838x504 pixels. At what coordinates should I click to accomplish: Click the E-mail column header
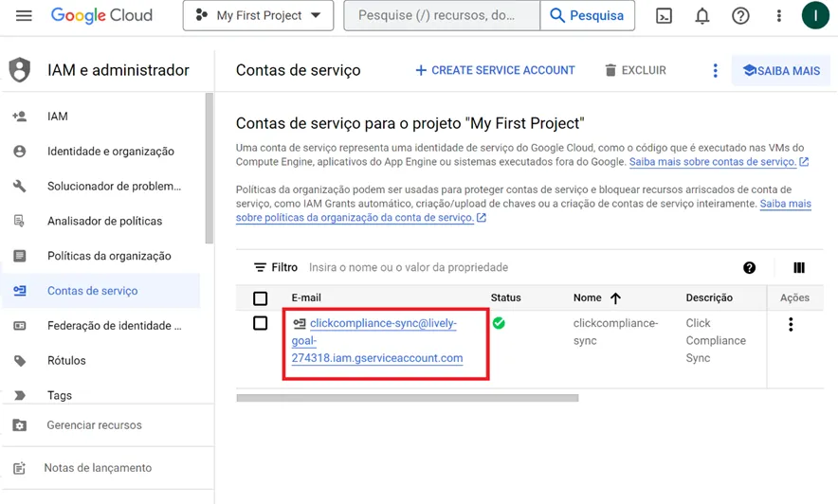pos(306,297)
